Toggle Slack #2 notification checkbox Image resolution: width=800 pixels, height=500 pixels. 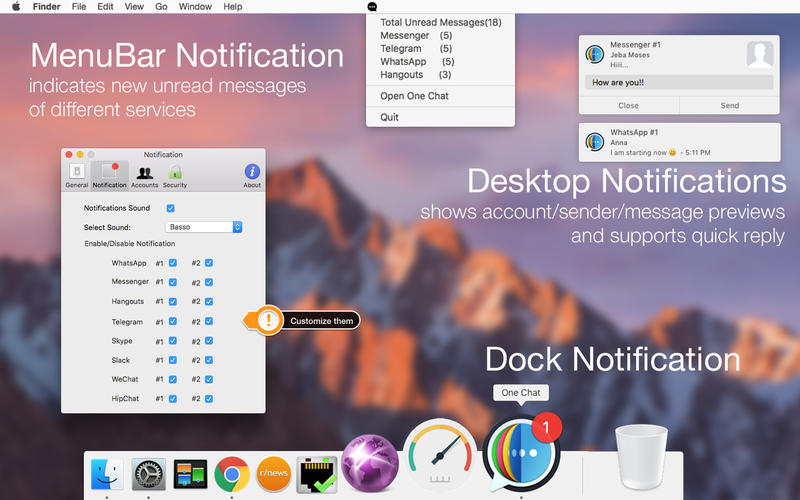tap(209, 360)
